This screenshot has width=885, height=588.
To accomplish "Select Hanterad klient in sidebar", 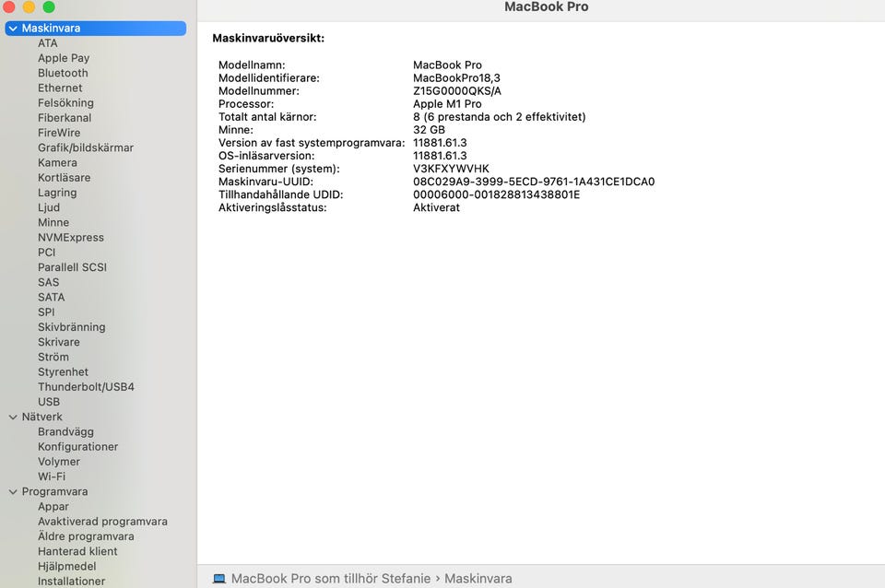I will coord(77,552).
